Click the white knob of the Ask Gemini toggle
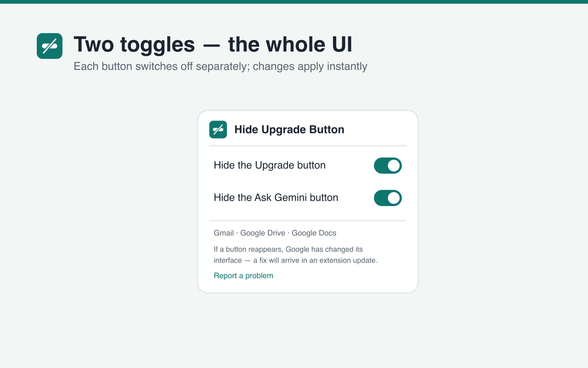Screen dimensions: 588x368 coord(394,198)
